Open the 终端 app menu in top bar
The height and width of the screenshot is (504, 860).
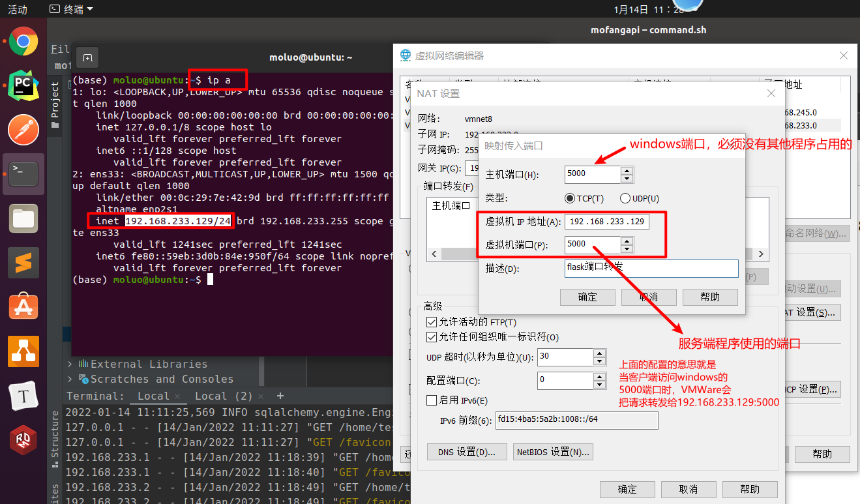(72, 9)
